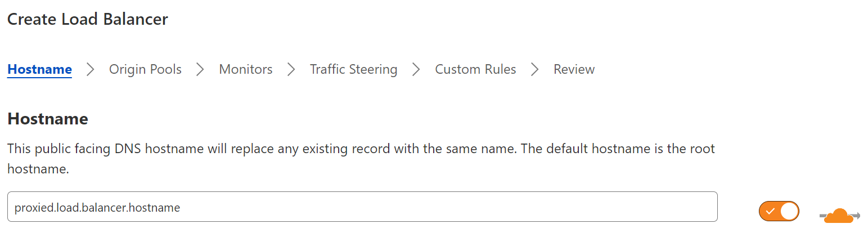868x237 pixels.
Task: Click the chevron after Traffic Steering
Action: 416,69
